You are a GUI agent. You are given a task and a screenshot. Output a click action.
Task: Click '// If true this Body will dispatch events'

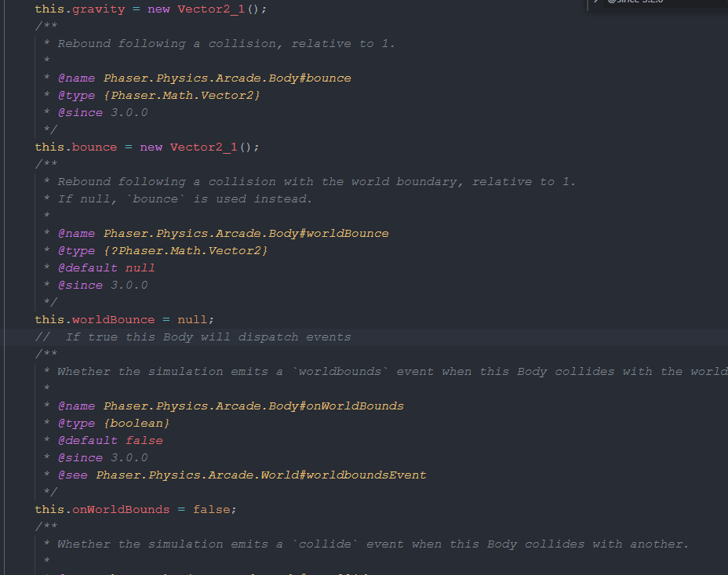coord(193,337)
